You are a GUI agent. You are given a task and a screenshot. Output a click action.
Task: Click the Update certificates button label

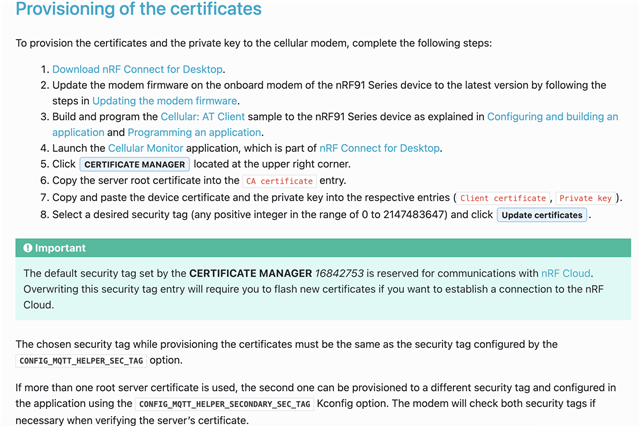pyautogui.click(x=542, y=215)
